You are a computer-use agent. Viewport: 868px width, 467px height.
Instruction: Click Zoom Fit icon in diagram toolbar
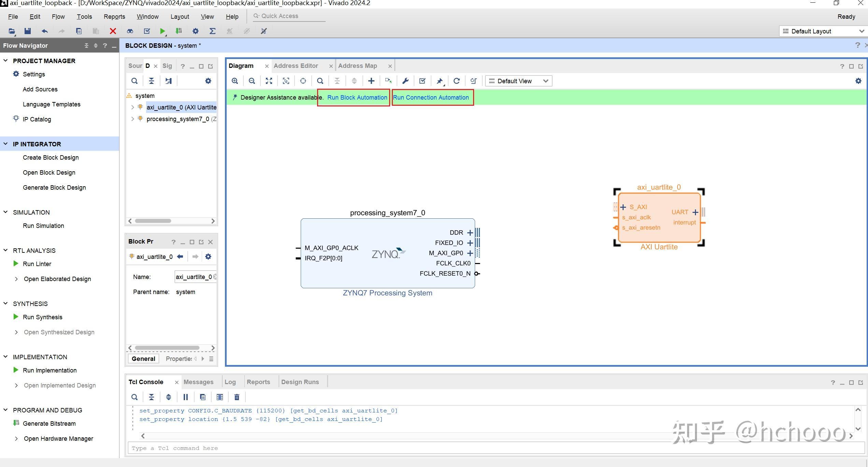269,81
